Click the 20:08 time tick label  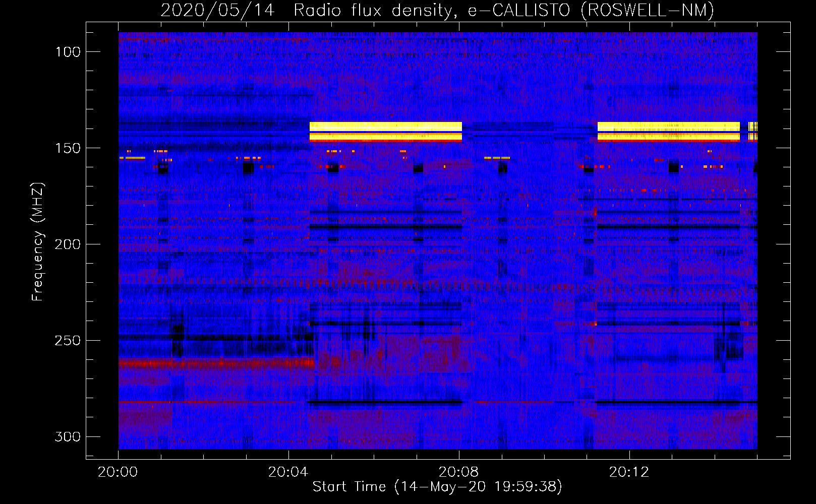[x=459, y=472]
